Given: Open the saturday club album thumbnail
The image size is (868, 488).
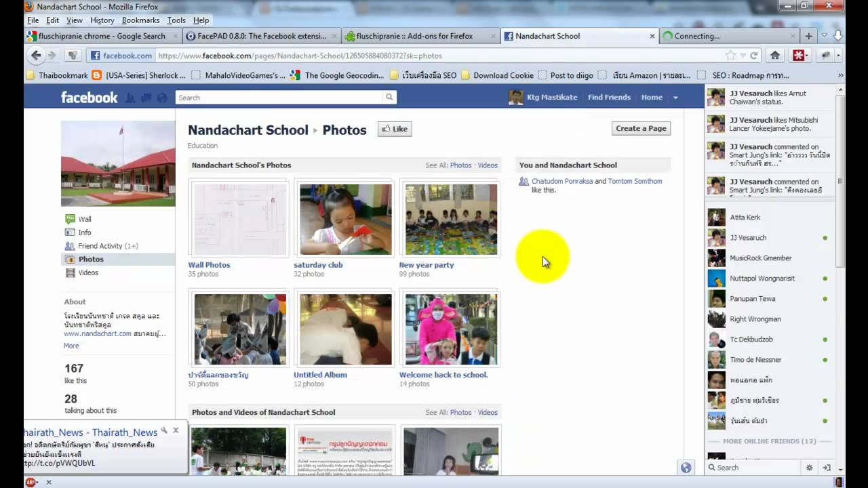Looking at the screenshot, I should [346, 219].
